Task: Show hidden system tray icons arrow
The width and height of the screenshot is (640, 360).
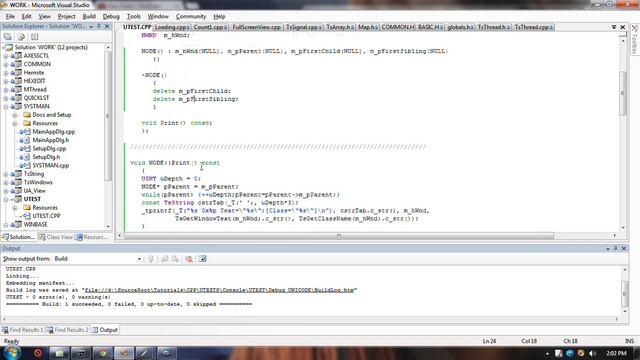Action: [547, 353]
